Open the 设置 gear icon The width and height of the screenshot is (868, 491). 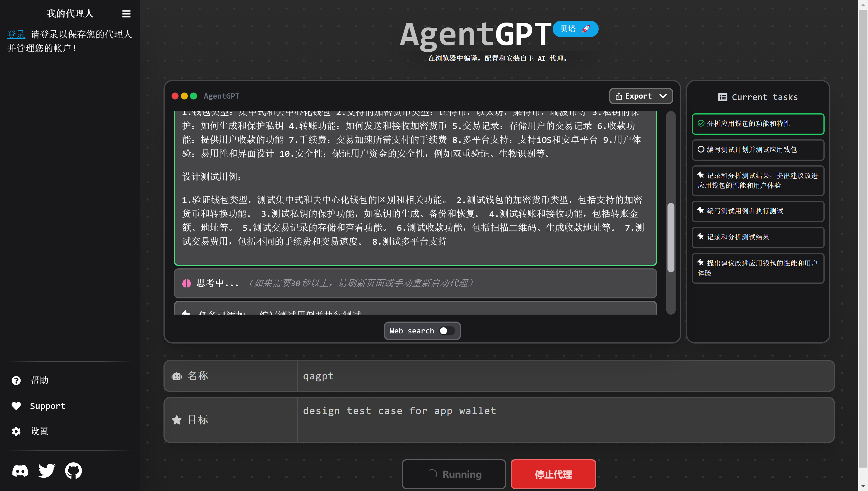[16, 431]
